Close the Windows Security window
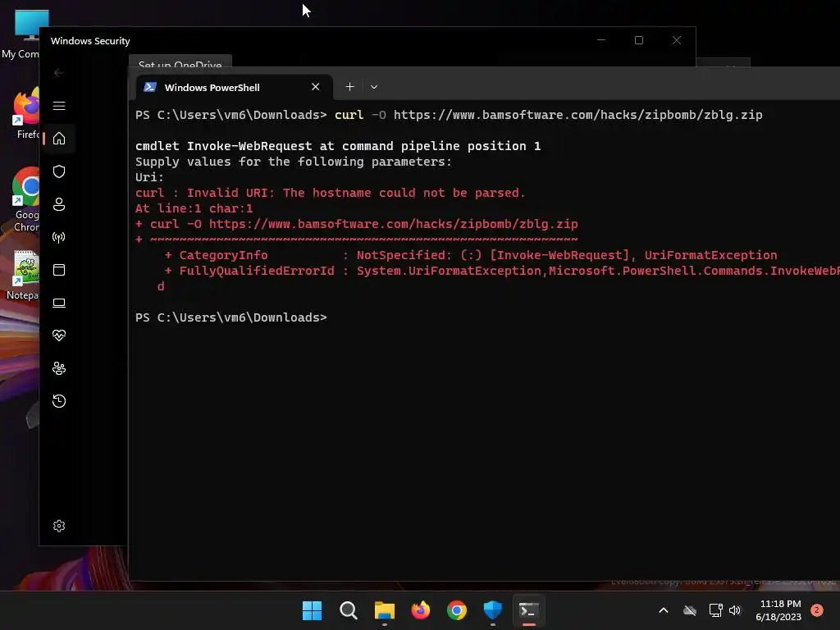The width and height of the screenshot is (840, 630). [x=677, y=40]
